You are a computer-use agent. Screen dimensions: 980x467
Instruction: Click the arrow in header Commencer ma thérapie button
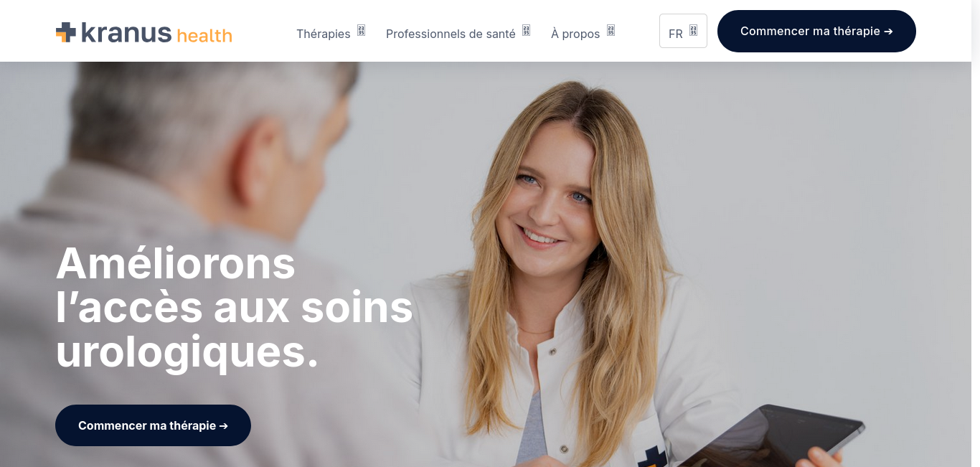click(x=888, y=32)
